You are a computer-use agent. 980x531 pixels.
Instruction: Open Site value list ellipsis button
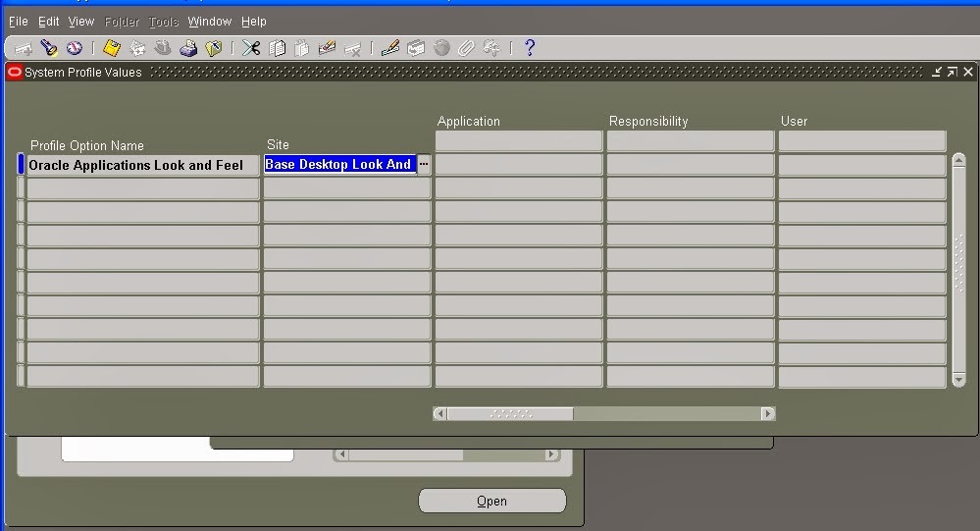click(x=424, y=165)
